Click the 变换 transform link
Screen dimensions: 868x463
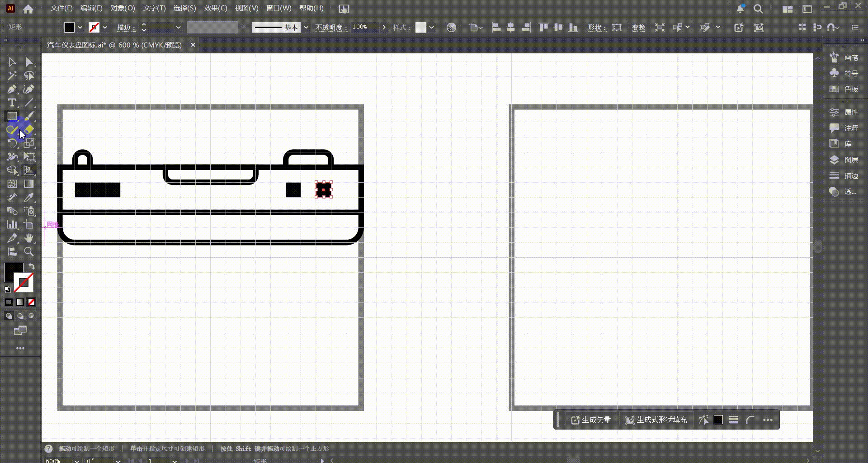point(638,28)
